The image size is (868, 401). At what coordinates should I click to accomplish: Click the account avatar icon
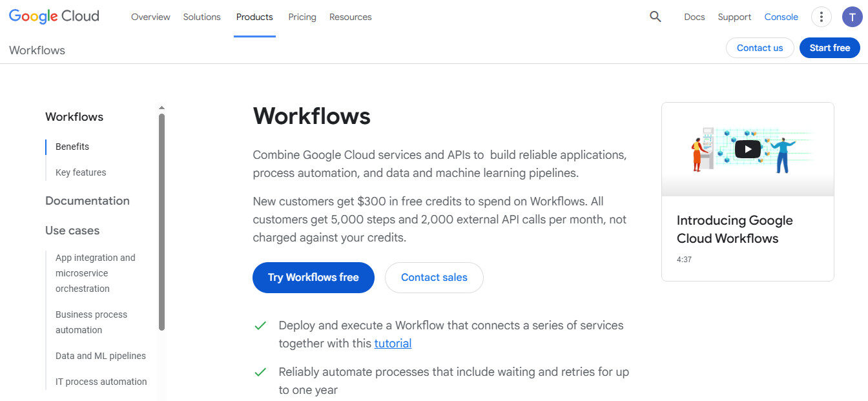coord(852,16)
